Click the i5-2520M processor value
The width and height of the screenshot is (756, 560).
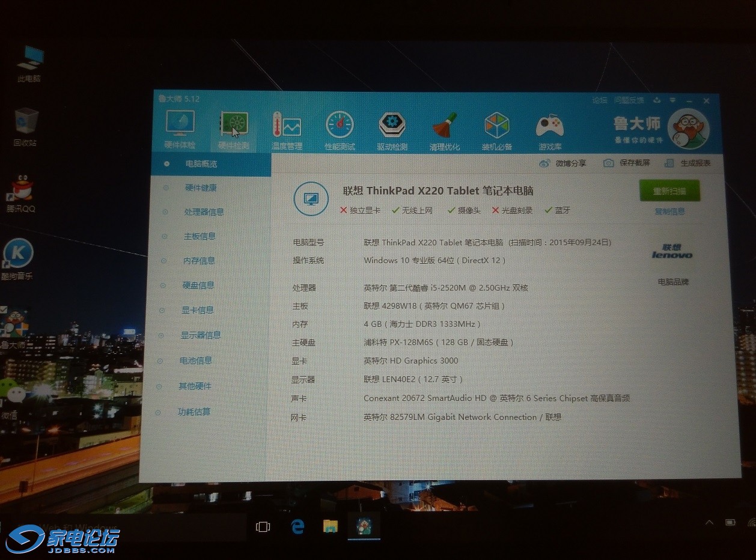[x=446, y=288]
